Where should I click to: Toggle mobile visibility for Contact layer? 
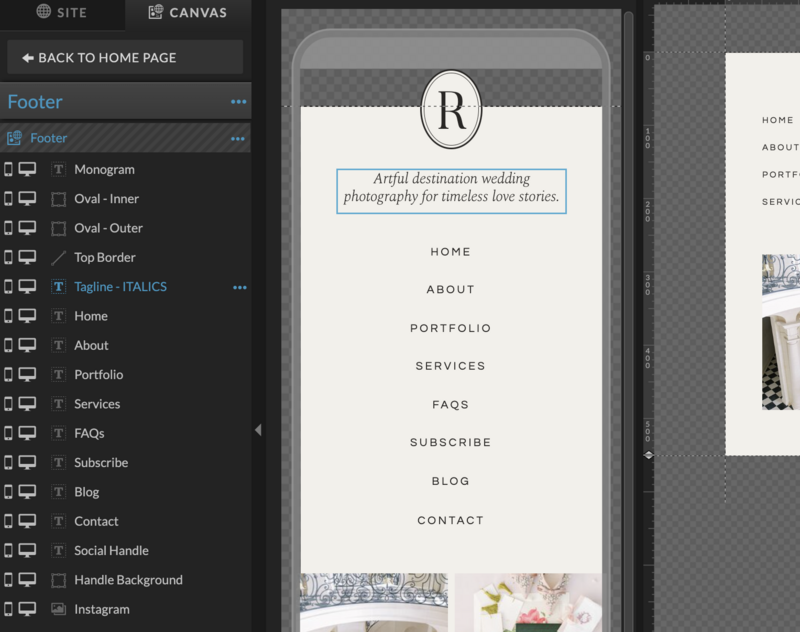click(10, 522)
